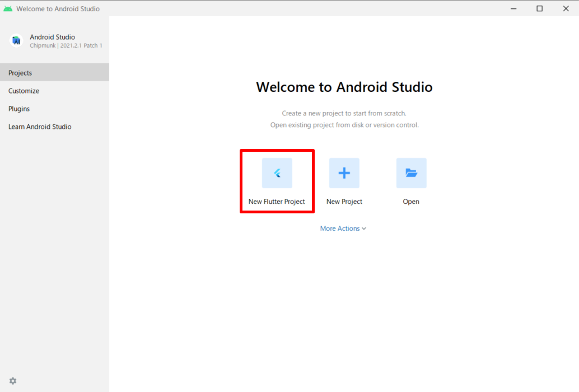The image size is (579, 392).
Task: Minimize the Welcome window
Action: pyautogui.click(x=513, y=8)
